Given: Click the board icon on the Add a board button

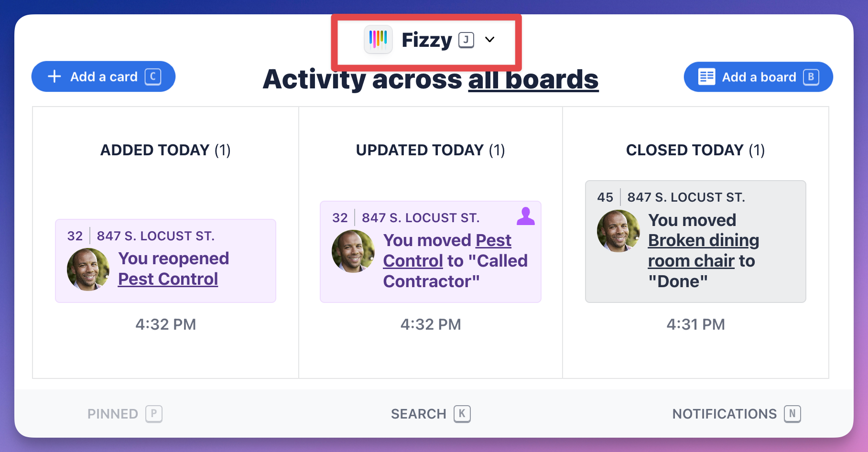Looking at the screenshot, I should coord(706,76).
